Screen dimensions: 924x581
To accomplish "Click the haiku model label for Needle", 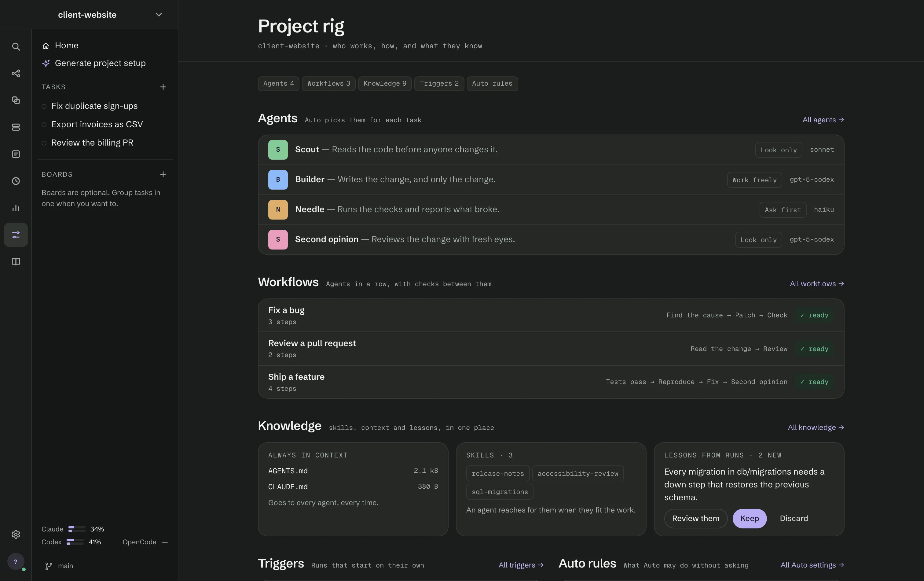I will click(824, 210).
